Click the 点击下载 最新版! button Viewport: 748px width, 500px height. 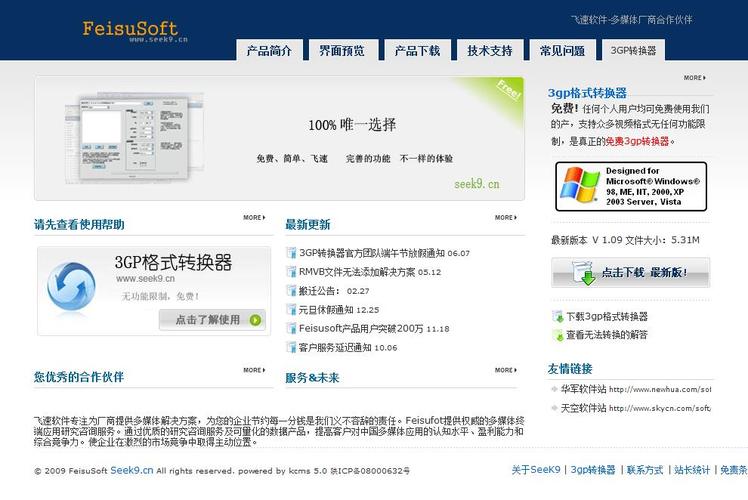(x=631, y=272)
